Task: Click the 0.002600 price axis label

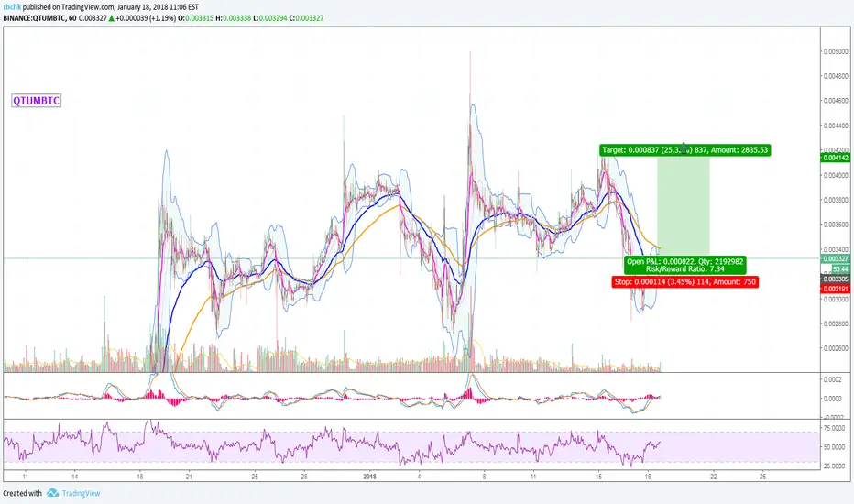Action: coord(836,348)
